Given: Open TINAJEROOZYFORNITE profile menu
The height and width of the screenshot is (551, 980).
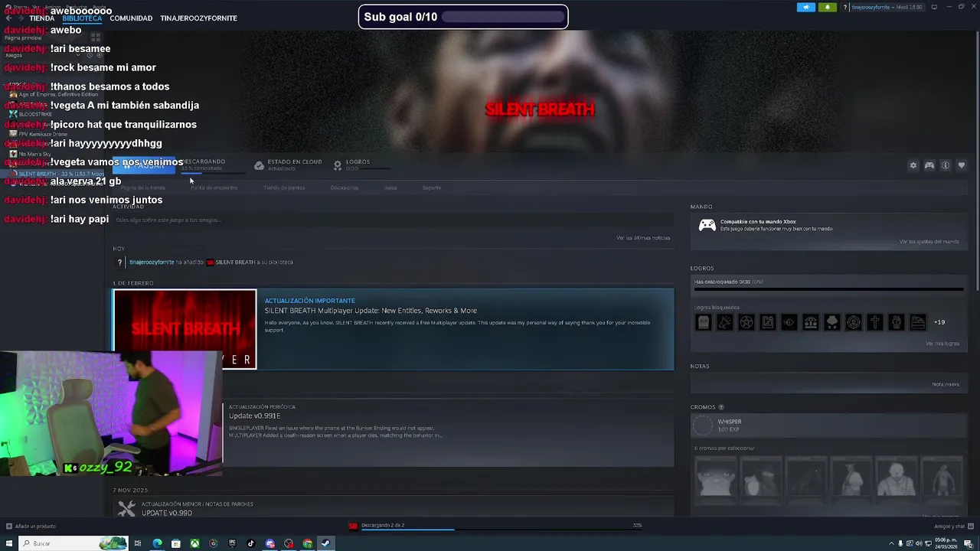Looking at the screenshot, I should (198, 18).
